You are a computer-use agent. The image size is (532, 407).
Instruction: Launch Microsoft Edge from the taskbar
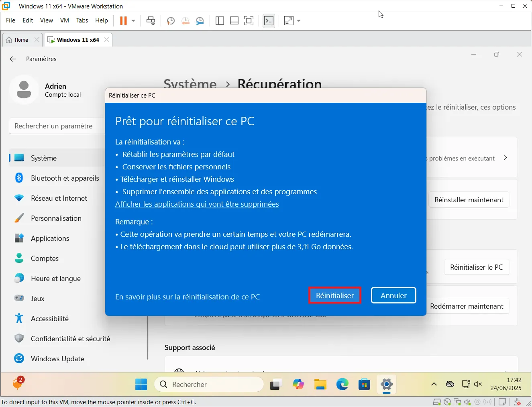(342, 385)
